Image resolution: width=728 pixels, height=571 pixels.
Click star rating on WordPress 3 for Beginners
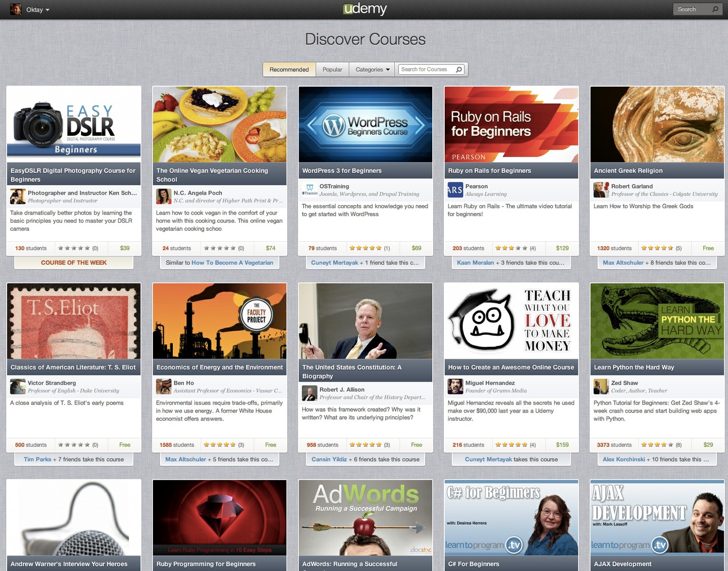tap(365, 248)
